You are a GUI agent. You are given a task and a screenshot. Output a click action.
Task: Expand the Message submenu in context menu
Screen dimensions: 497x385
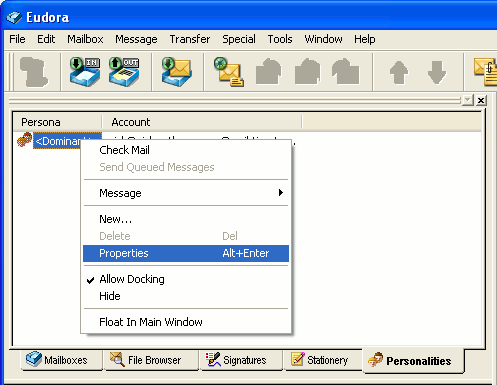[x=186, y=193]
